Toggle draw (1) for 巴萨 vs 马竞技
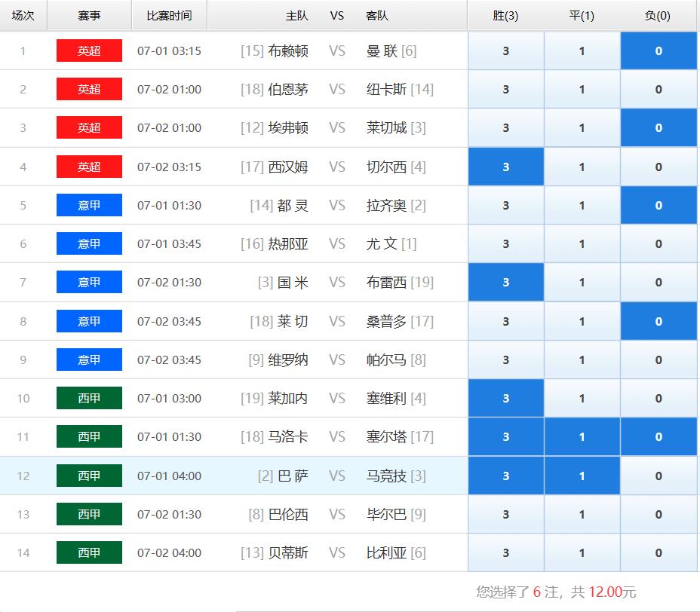 point(582,476)
